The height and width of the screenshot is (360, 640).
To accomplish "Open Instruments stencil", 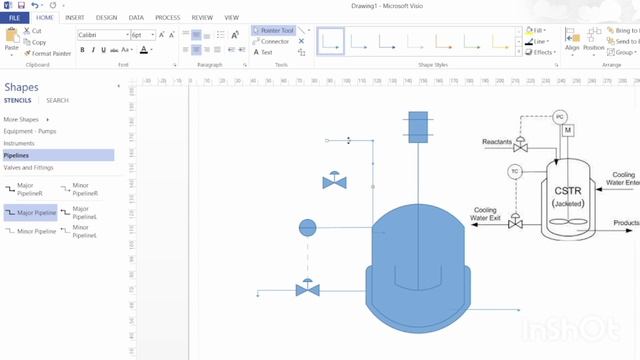I will pyautogui.click(x=19, y=143).
